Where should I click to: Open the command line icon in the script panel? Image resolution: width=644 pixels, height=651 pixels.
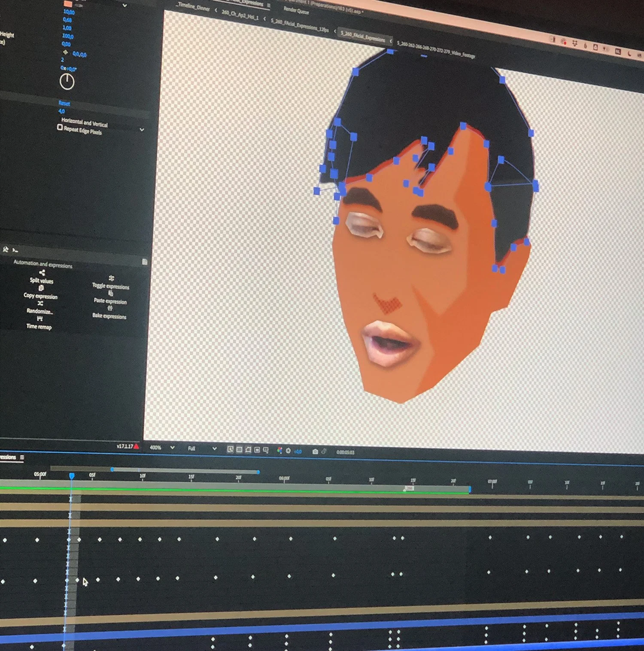(15, 250)
